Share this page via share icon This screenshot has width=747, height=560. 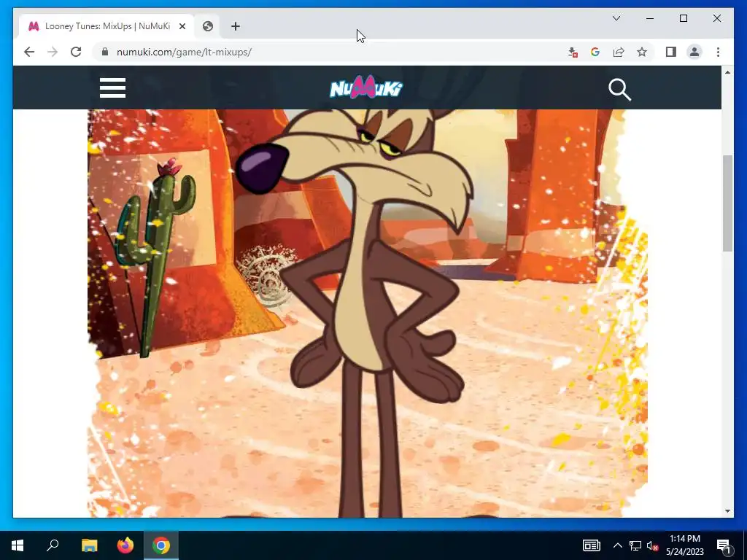pos(619,52)
